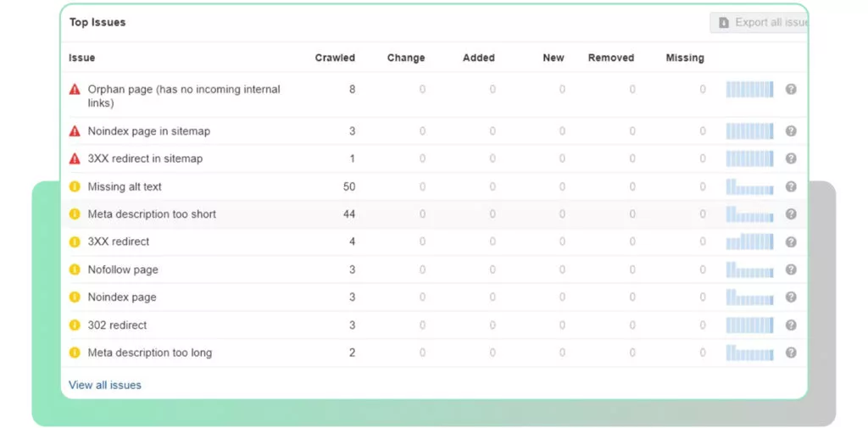The height and width of the screenshot is (428, 868).
Task: Sort by Change column header
Action: [x=406, y=58]
